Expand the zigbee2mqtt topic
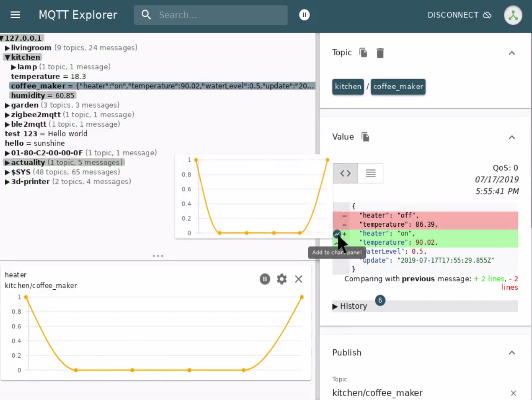The width and height of the screenshot is (532, 400). pyautogui.click(x=7, y=115)
